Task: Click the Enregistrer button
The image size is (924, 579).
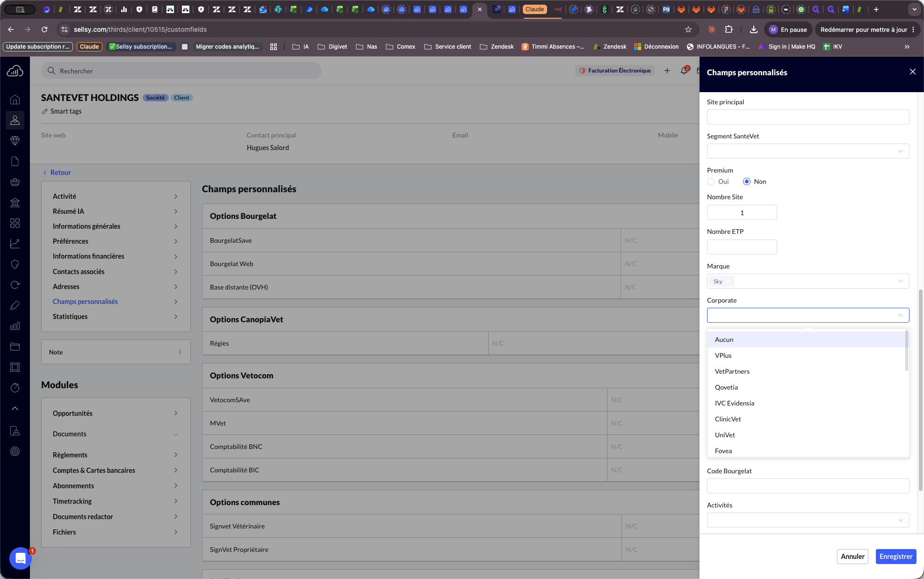Action: coord(896,557)
